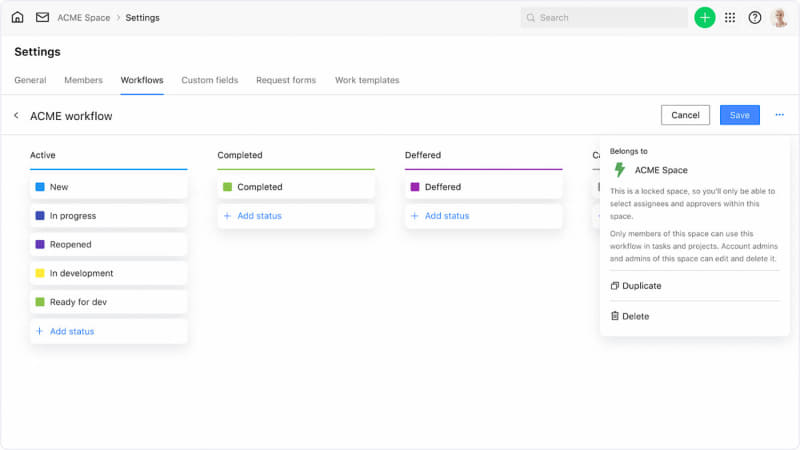Image resolution: width=800 pixels, height=450 pixels.
Task: Go back using arrow beside ACME workflow
Action: (16, 116)
